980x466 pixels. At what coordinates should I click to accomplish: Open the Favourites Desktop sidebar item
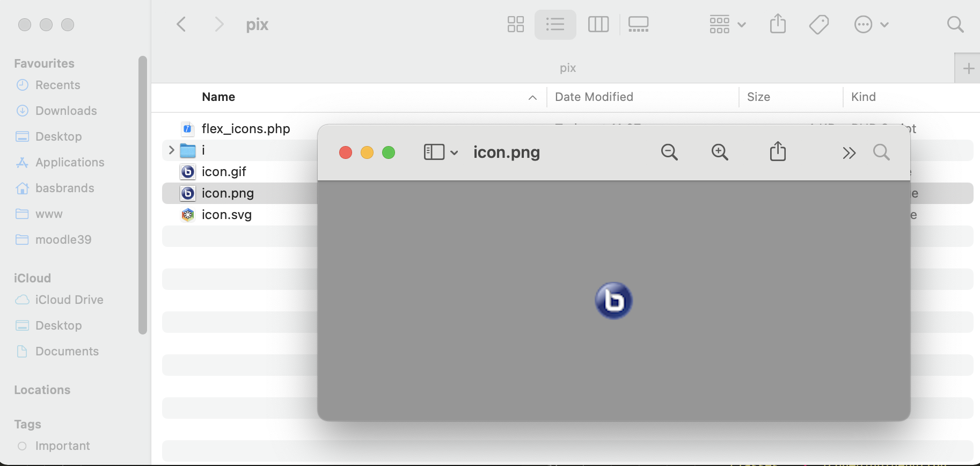pos(58,136)
